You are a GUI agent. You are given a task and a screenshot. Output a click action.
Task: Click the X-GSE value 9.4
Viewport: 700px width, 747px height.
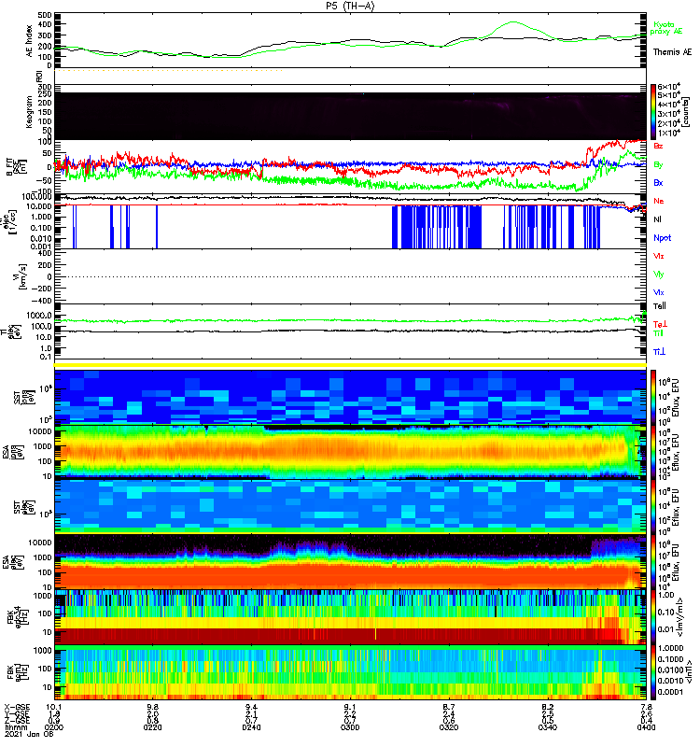251,707
